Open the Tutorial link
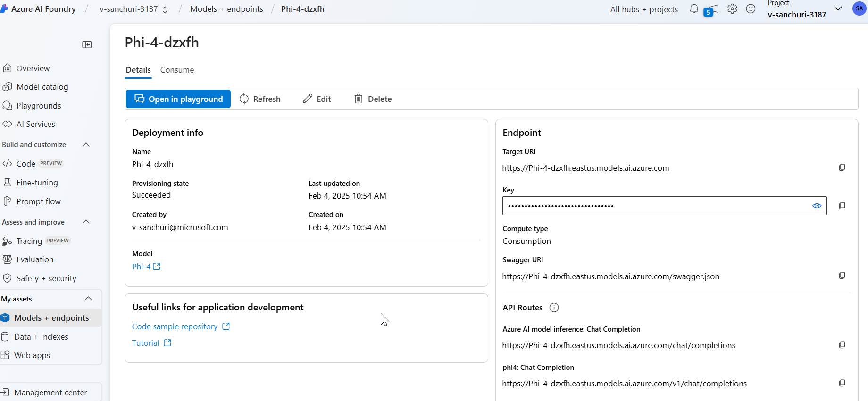 click(151, 343)
